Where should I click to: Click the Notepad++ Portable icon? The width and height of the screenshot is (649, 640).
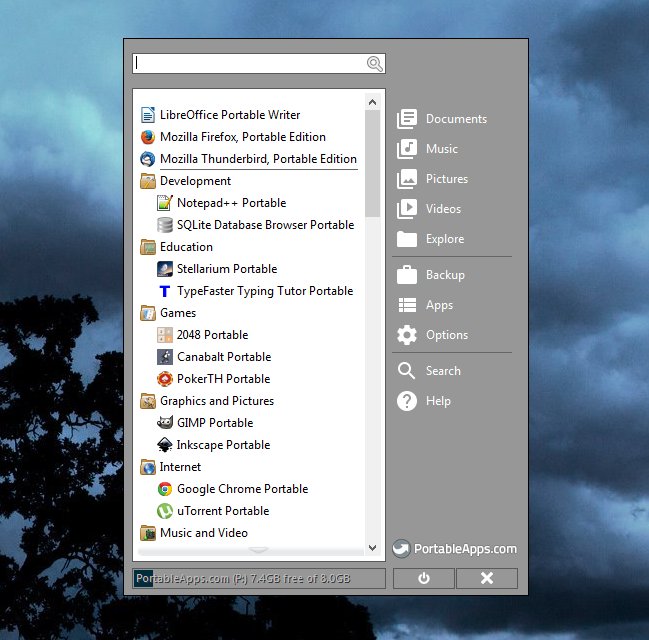click(x=165, y=203)
